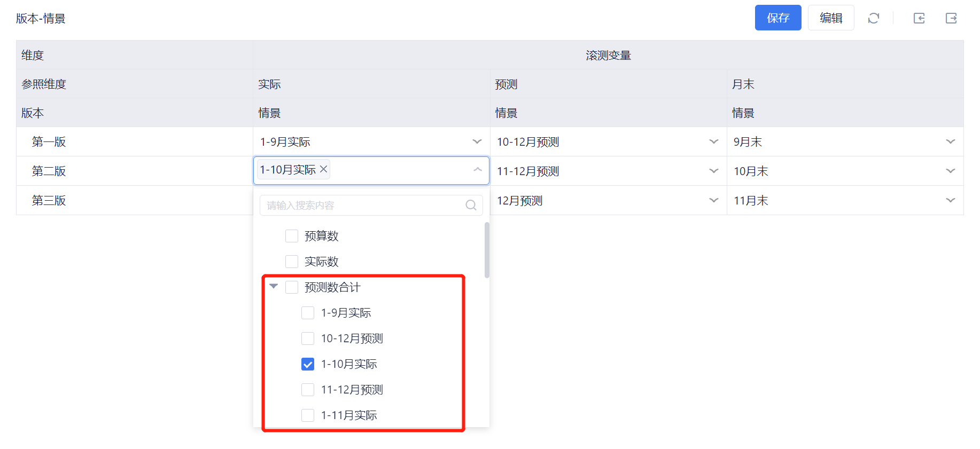The height and width of the screenshot is (449, 980).
Task: Select the 11-12月预测 option in list
Action: click(x=352, y=390)
